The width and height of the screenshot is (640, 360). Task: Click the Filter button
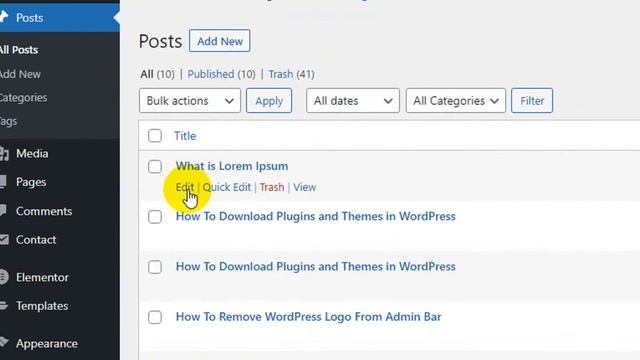point(532,100)
